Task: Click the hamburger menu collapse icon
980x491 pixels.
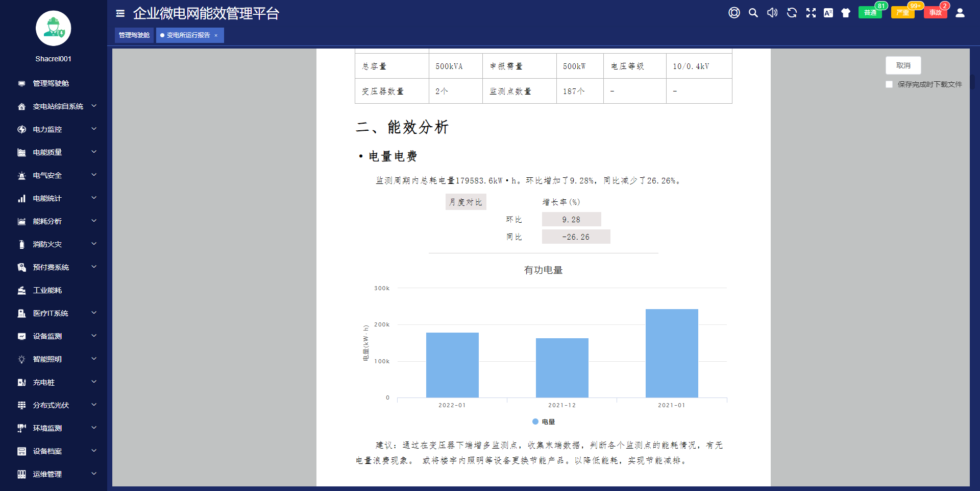Action: pyautogui.click(x=120, y=13)
